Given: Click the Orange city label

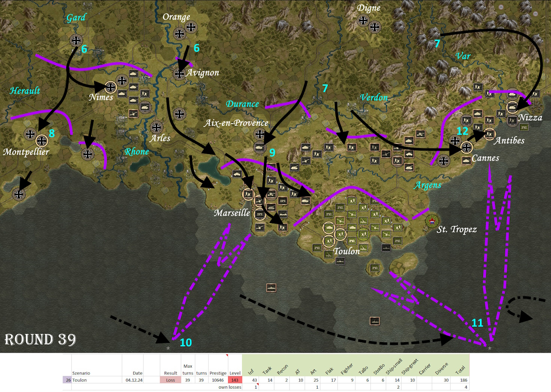Looking at the screenshot, I should (176, 17).
